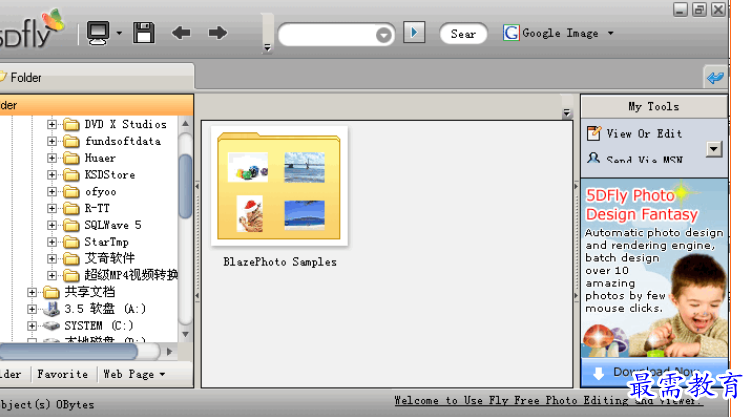Click the floppy disk save icon

(144, 33)
